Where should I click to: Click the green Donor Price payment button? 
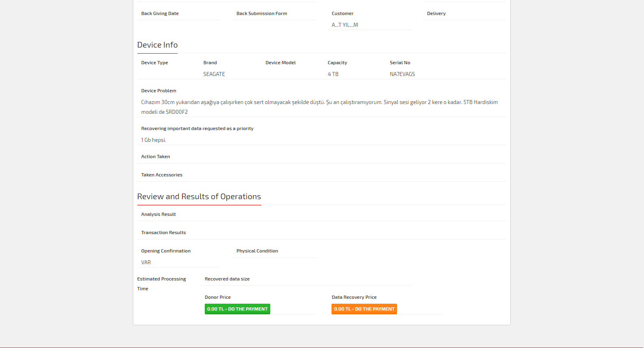(237, 309)
